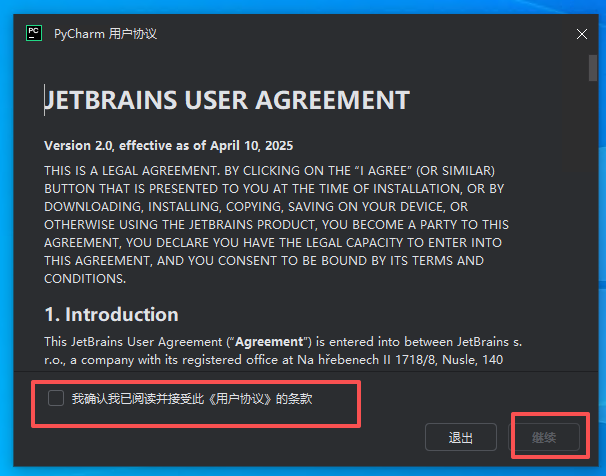The width and height of the screenshot is (606, 476).
Task: Close the PyCharm user agreement dialog
Action: pyautogui.click(x=582, y=34)
